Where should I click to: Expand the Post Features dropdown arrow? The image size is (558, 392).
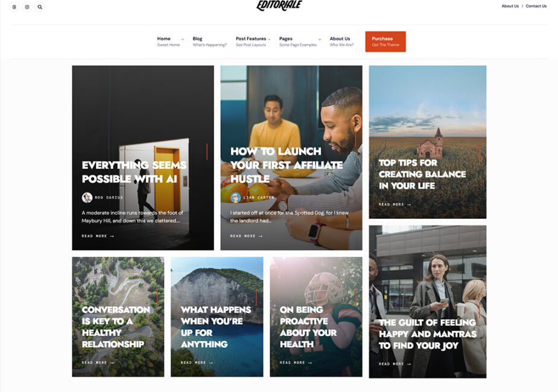pyautogui.click(x=269, y=39)
